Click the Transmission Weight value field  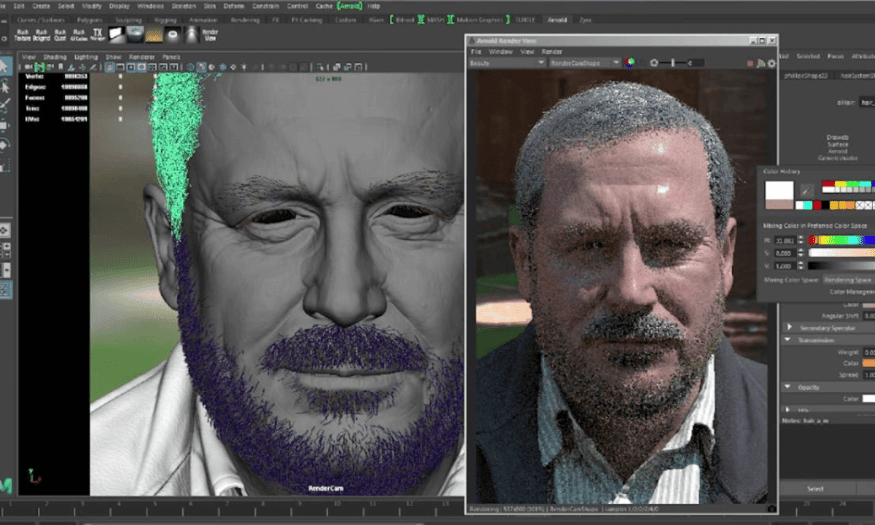pos(869,352)
